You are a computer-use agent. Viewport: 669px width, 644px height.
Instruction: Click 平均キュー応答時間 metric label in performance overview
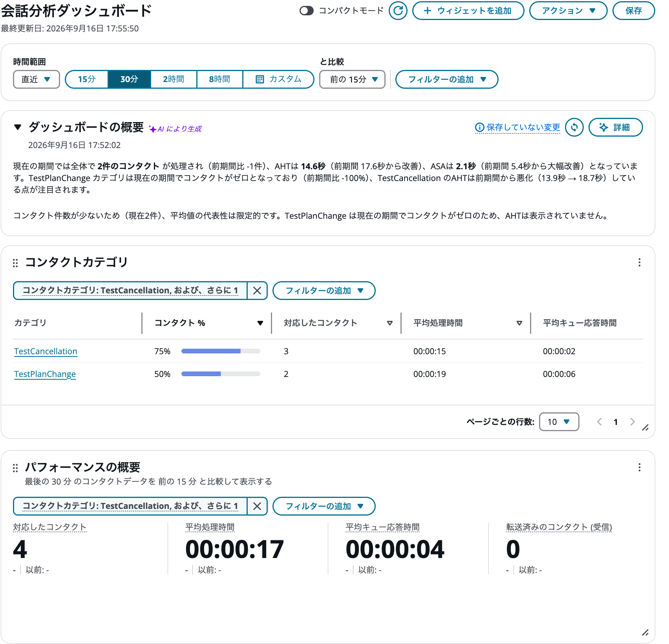click(x=383, y=527)
